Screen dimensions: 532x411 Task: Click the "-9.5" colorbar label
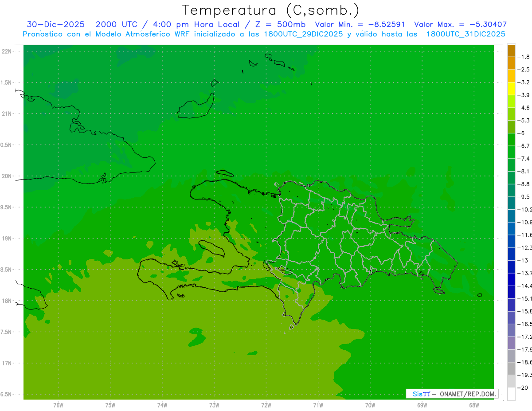[x=524, y=197]
